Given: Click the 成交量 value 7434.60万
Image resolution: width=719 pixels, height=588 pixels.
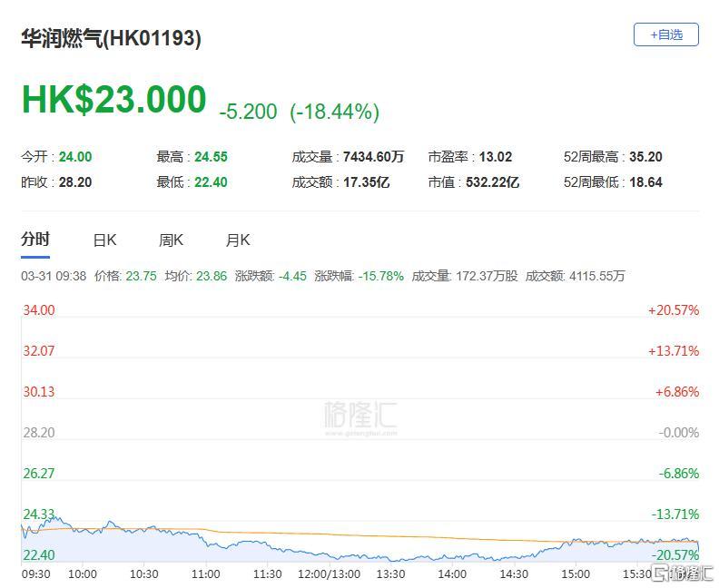Looking at the screenshot, I should [374, 157].
